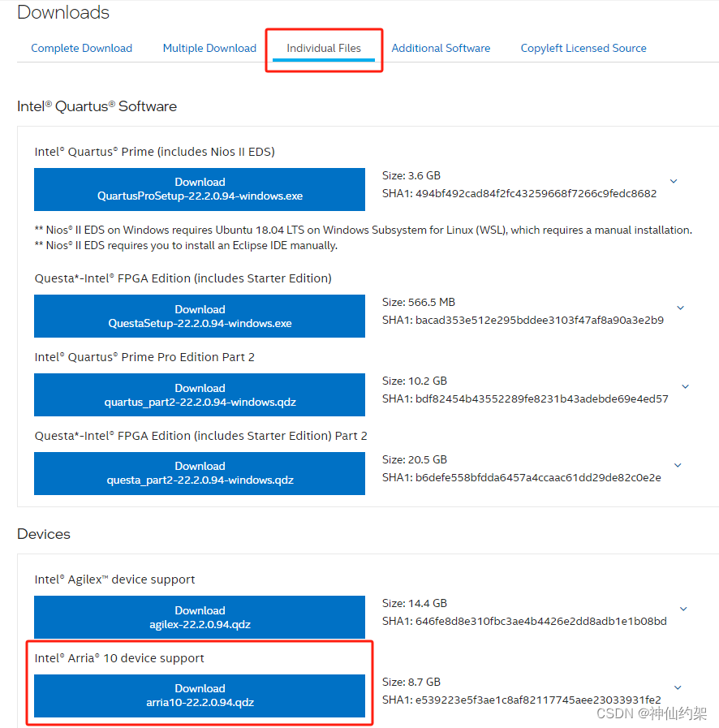
Task: Click the 'Size: 10.2 GB' text
Action: tap(415, 381)
